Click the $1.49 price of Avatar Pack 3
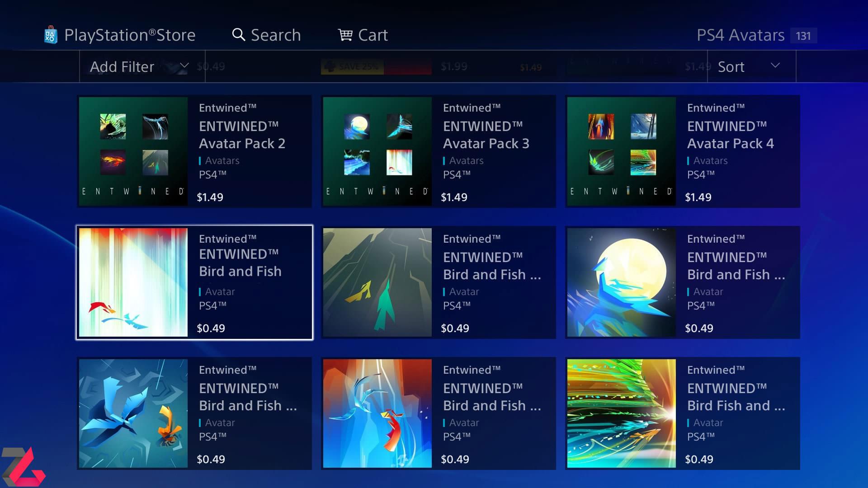The width and height of the screenshot is (868, 488). (x=454, y=197)
